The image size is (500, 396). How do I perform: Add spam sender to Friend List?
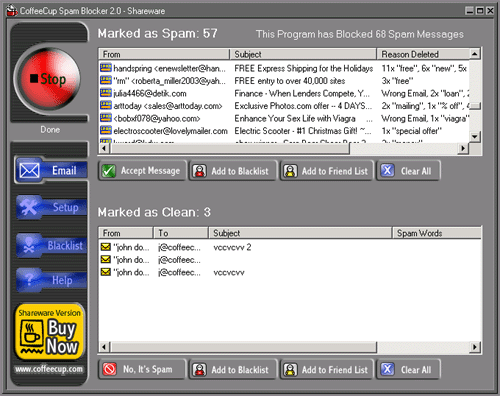pyautogui.click(x=327, y=171)
